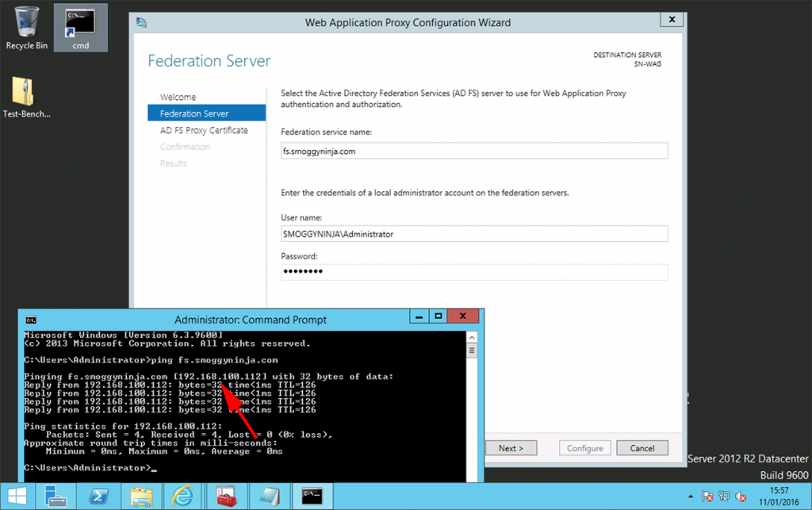Open File Explorer from the taskbar
This screenshot has height=510, width=812.
(141, 497)
